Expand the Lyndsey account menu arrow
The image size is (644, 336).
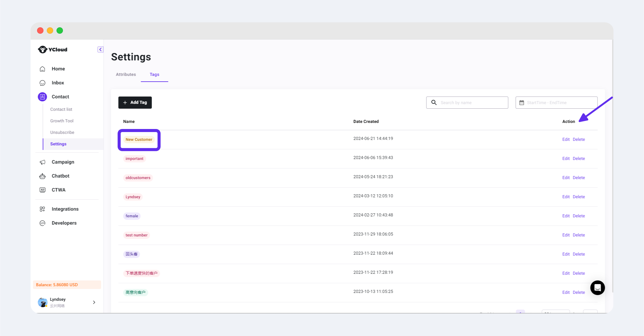(94, 302)
